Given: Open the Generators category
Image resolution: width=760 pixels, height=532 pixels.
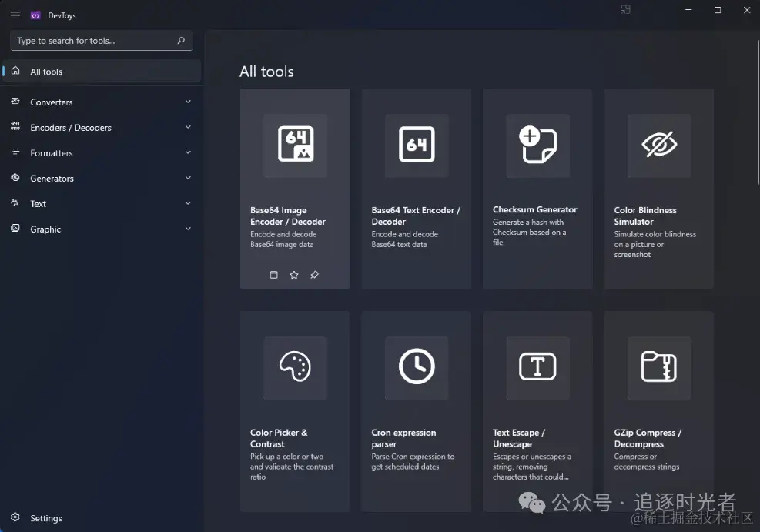Looking at the screenshot, I should (102, 178).
